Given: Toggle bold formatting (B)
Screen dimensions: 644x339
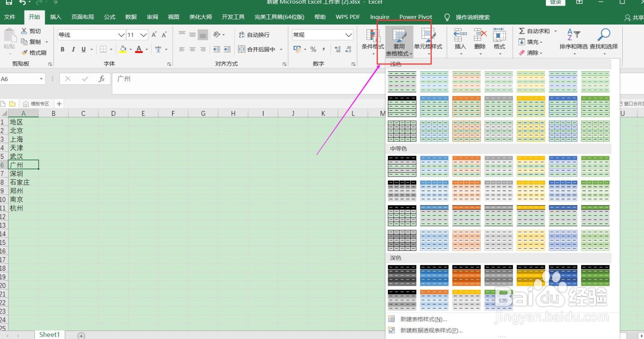Looking at the screenshot, I should (x=62, y=49).
